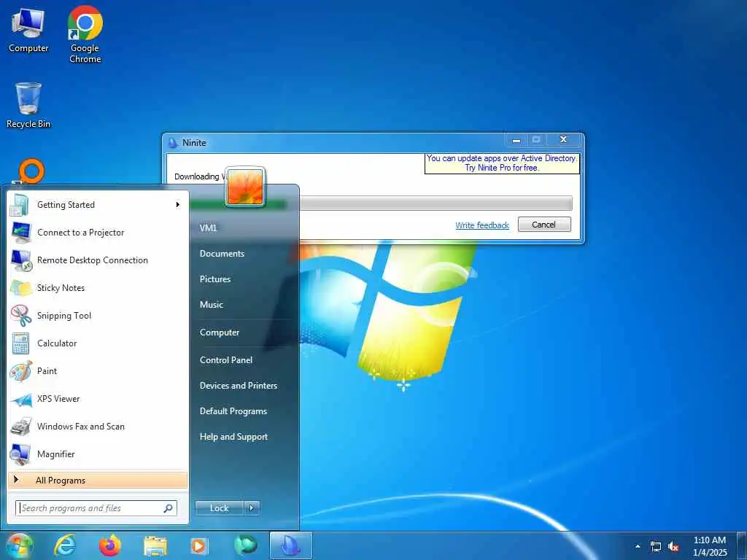Image resolution: width=747 pixels, height=560 pixels.
Task: Click the Try Ninite Pro for free banner
Action: tap(502, 163)
